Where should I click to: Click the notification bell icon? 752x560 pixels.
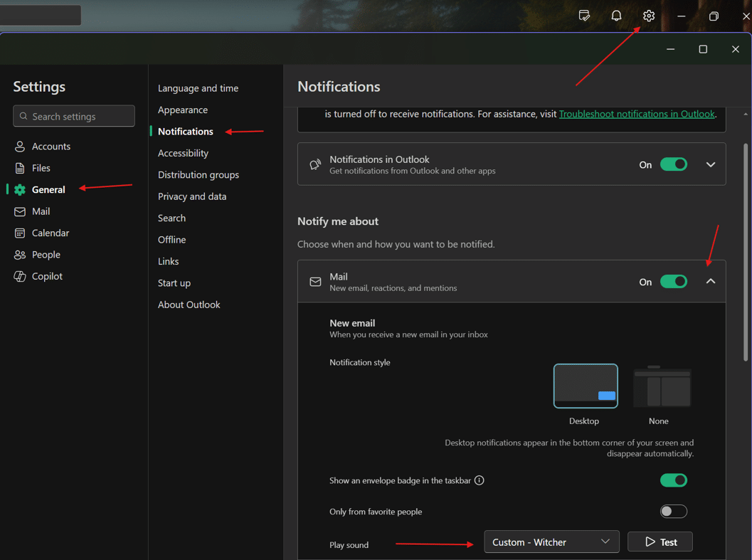coord(616,16)
